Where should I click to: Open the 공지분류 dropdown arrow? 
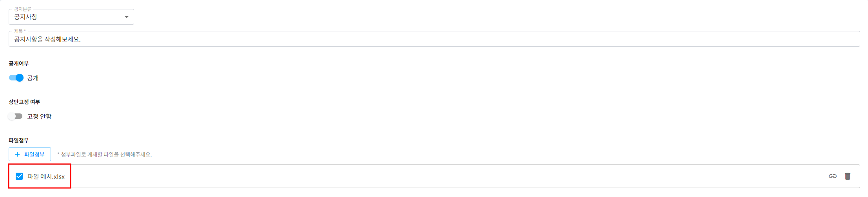[x=126, y=17]
